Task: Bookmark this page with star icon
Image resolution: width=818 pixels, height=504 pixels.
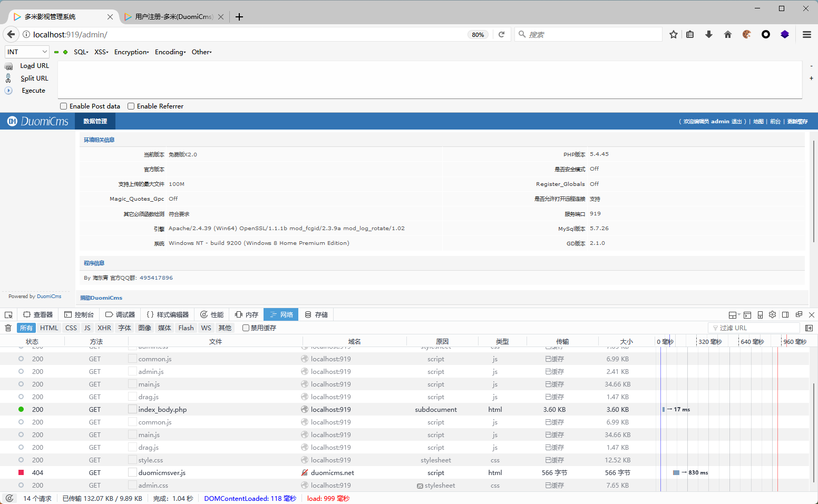Action: coord(673,34)
